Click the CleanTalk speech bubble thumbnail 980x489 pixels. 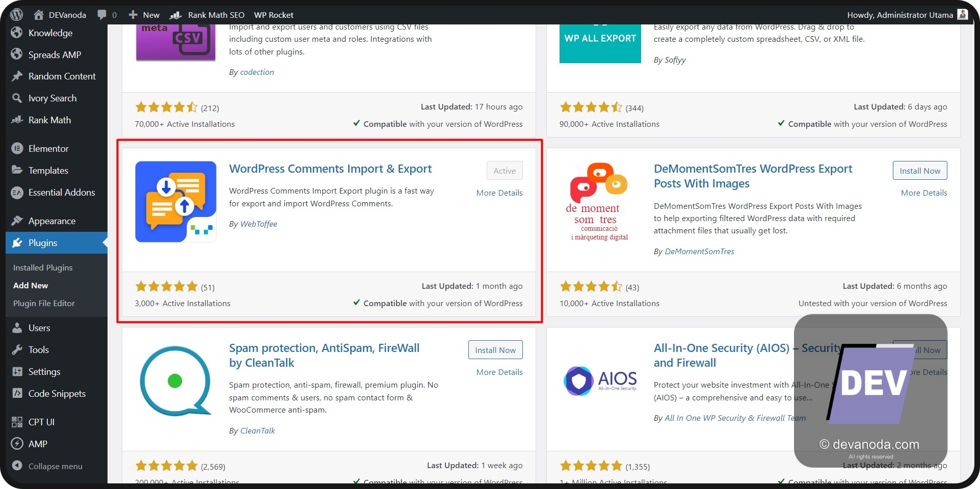[176, 381]
